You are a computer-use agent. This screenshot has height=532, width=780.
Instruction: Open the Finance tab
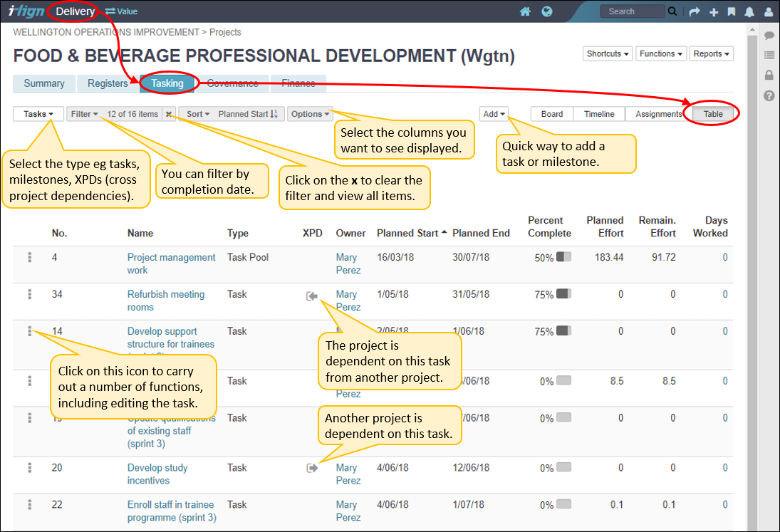[x=298, y=83]
